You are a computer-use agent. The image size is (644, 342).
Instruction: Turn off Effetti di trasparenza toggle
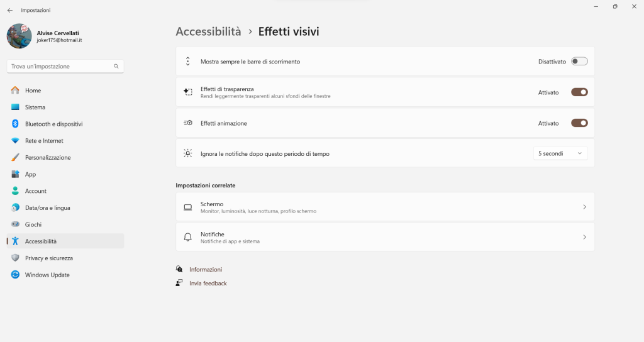click(x=579, y=92)
